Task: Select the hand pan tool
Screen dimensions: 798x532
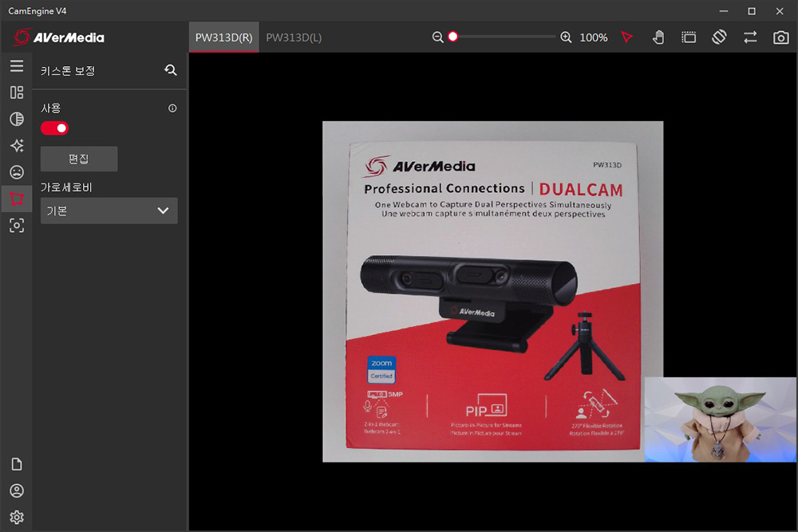Action: (x=658, y=37)
